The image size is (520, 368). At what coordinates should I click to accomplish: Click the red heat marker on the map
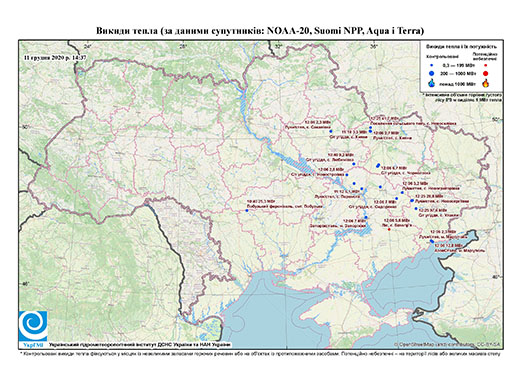coord(389,229)
